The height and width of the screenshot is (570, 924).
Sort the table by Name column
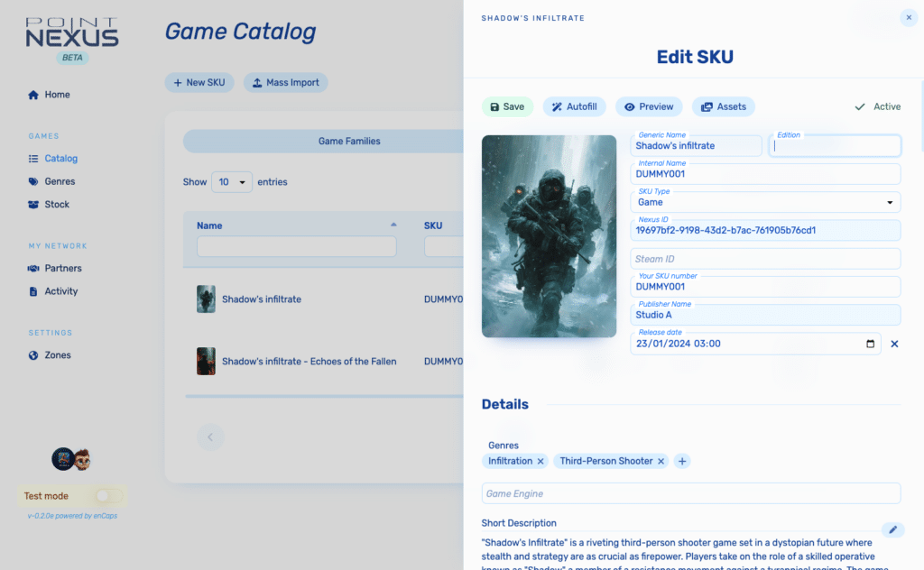tap(393, 225)
